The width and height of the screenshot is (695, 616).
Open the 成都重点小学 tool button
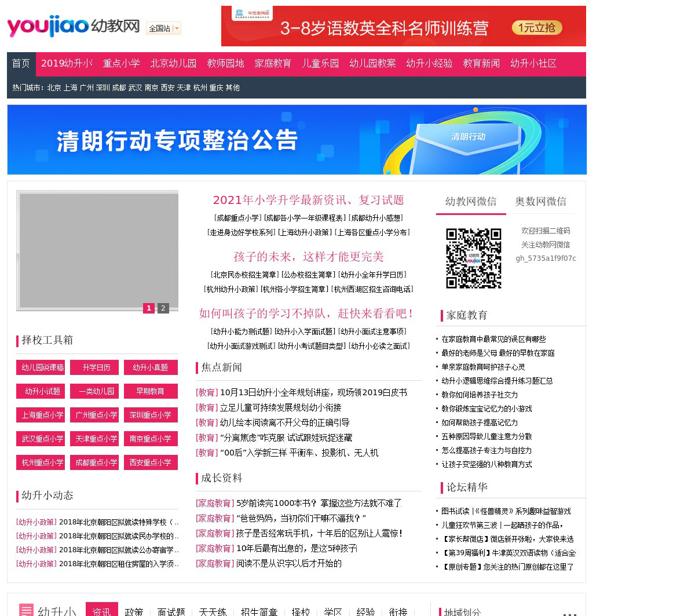[x=96, y=462]
